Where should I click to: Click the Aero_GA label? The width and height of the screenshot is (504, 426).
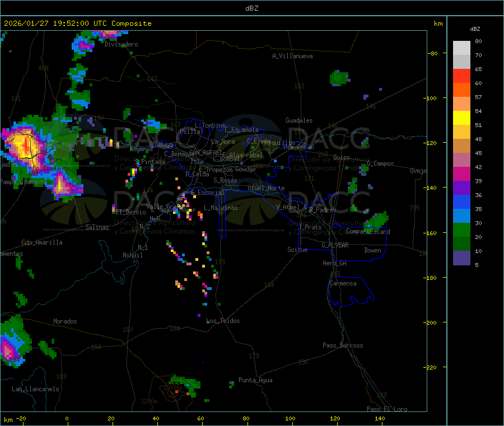coord(335,263)
